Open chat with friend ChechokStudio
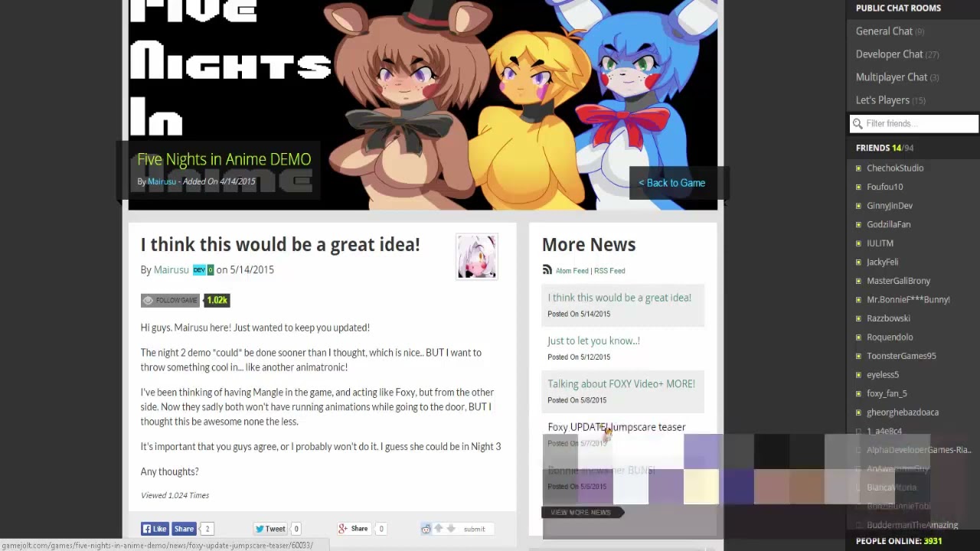The image size is (980, 551). coord(895,168)
